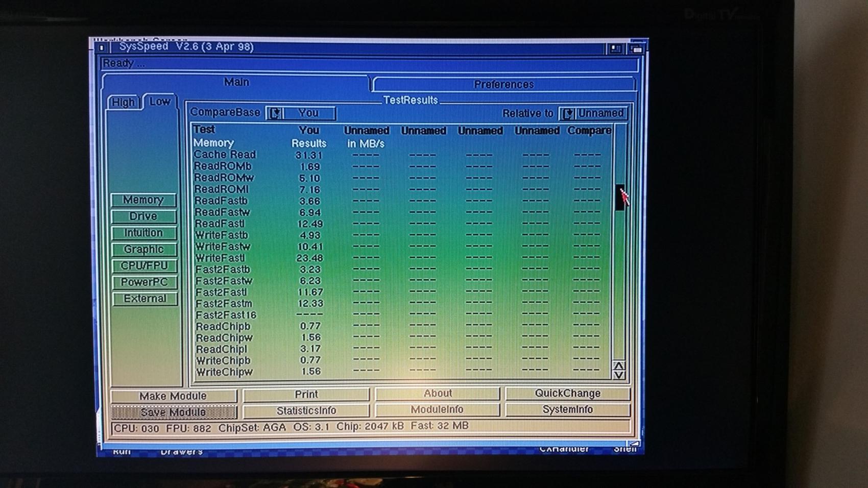
Task: Run the Memory test
Action: (143, 200)
